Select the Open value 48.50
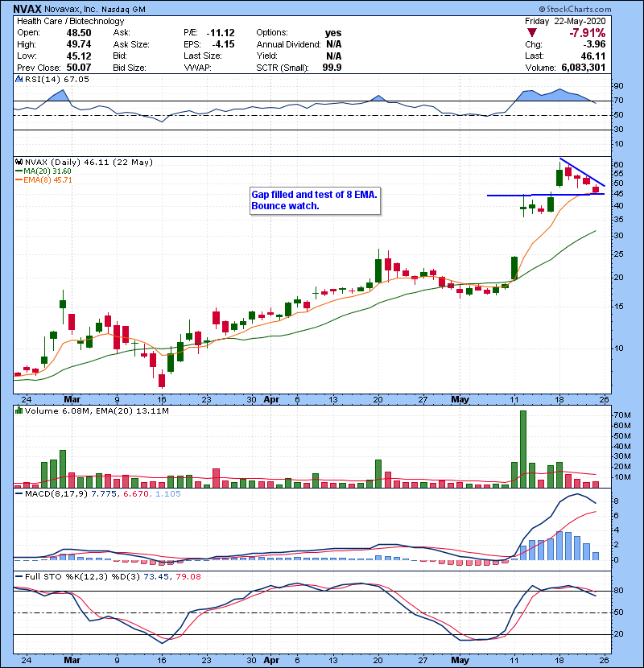Screen dimensions: 644x668 point(78,33)
